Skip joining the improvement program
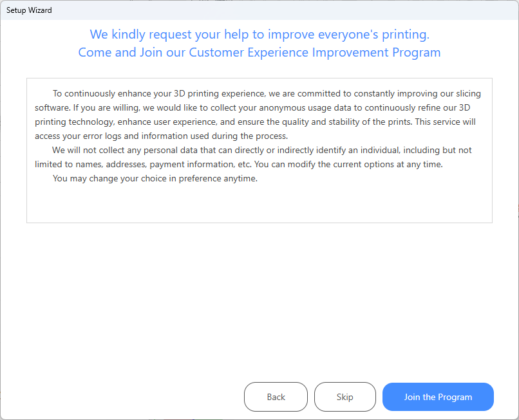 coord(344,397)
